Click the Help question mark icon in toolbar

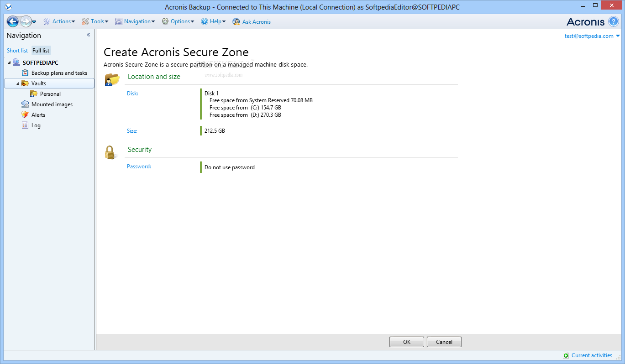[205, 21]
